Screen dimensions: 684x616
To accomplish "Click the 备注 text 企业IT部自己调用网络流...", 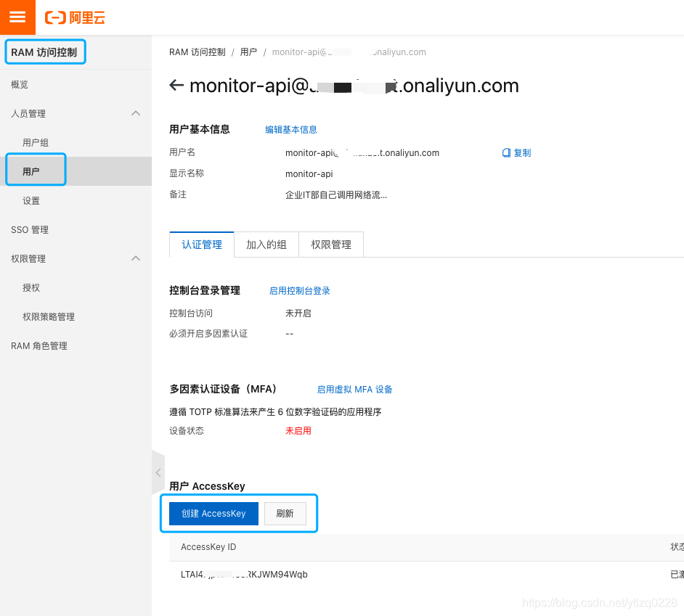I will [336, 195].
